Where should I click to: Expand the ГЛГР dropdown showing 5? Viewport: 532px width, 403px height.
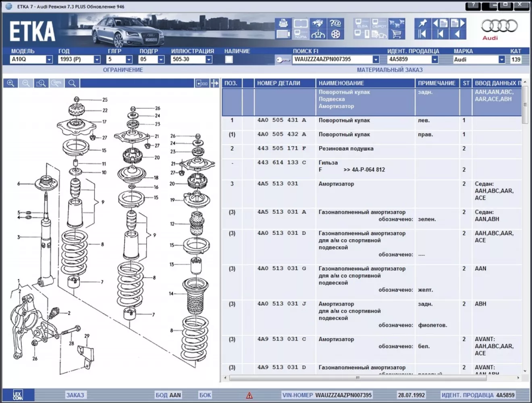click(x=129, y=60)
